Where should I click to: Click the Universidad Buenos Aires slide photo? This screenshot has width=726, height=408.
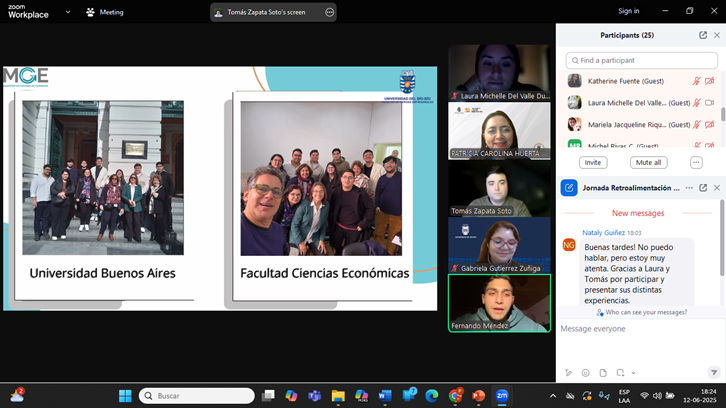coord(103,178)
